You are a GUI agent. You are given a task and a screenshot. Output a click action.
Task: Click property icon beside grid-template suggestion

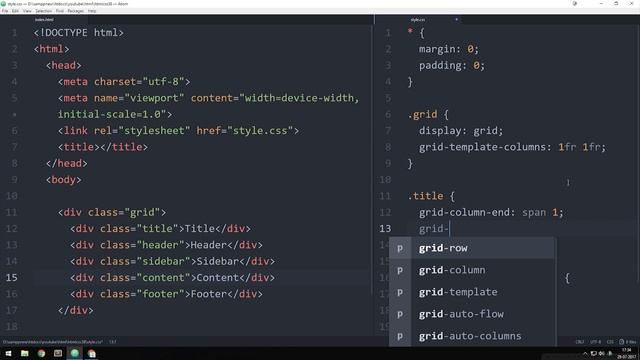click(400, 292)
